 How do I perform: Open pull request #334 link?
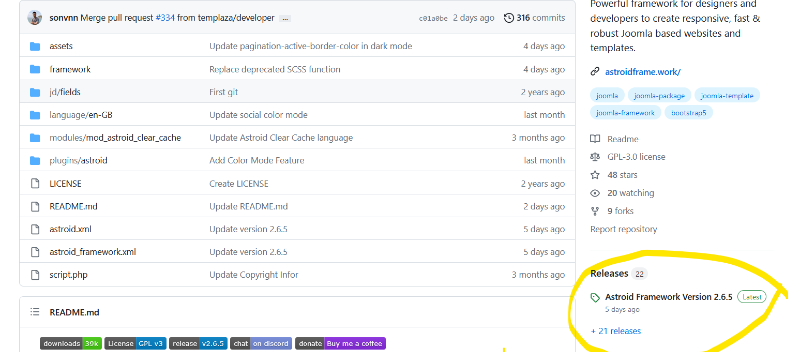coord(165,18)
